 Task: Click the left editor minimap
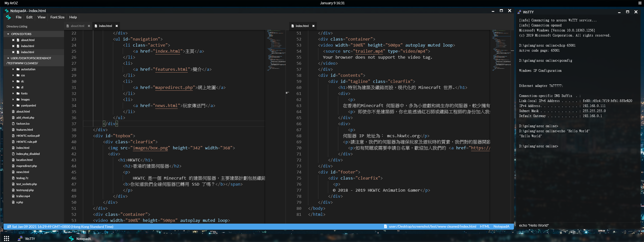pos(276,50)
